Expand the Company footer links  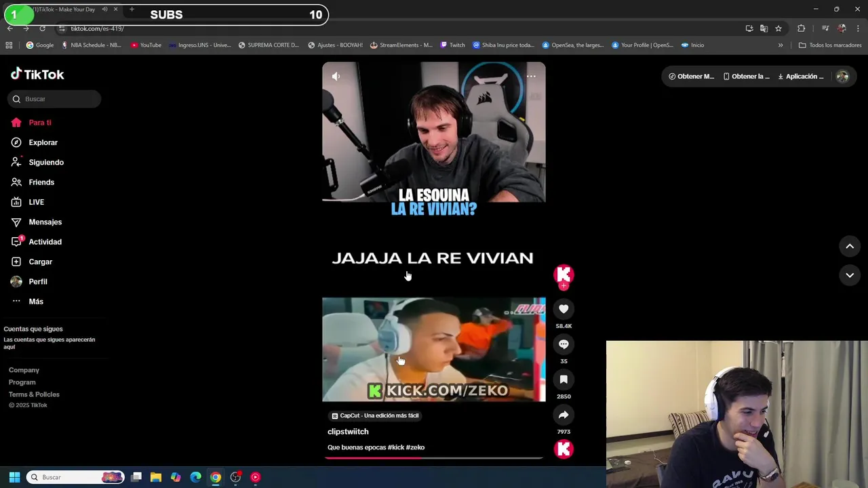24,370
